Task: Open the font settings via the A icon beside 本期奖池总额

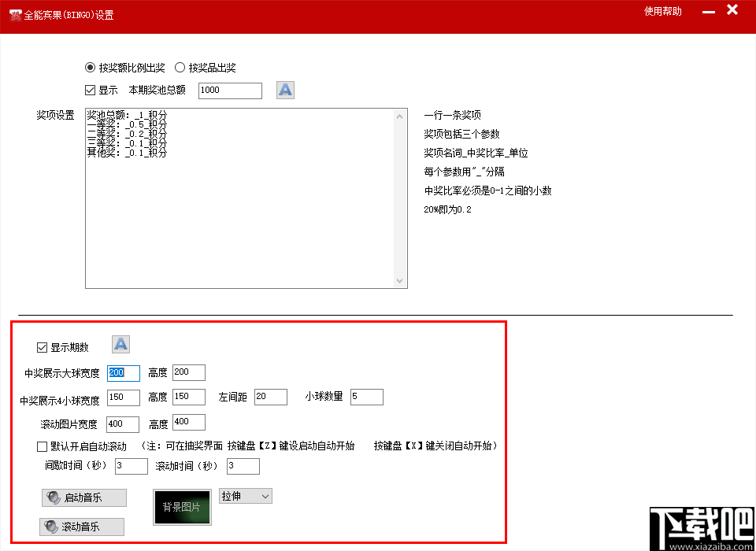Action: click(284, 90)
